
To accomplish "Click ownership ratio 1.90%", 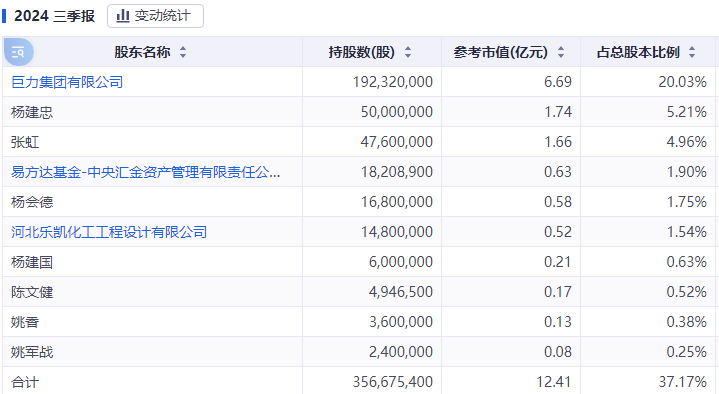I will tap(686, 172).
